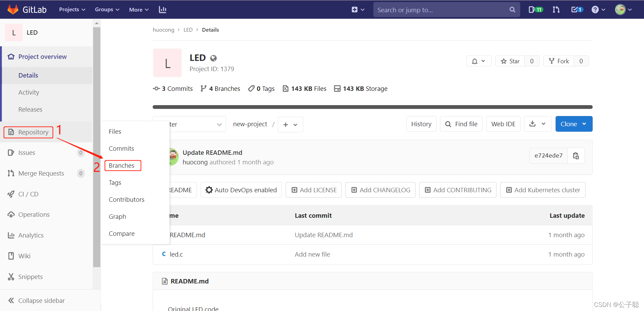Click commit SHA e724ede7
Viewport: 644px width, 311px height.
pyautogui.click(x=548, y=155)
